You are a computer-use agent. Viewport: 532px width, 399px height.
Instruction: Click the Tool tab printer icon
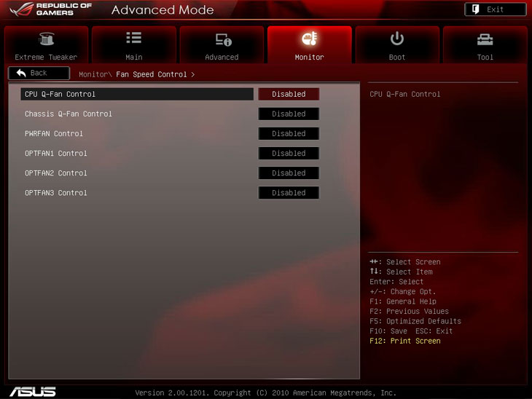tap(485, 39)
